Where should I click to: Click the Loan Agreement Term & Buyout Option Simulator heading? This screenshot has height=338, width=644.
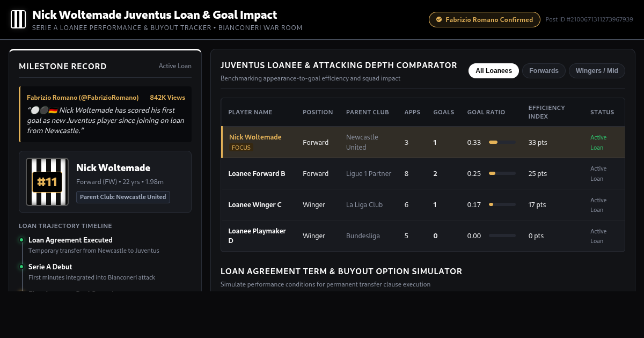[x=341, y=271]
